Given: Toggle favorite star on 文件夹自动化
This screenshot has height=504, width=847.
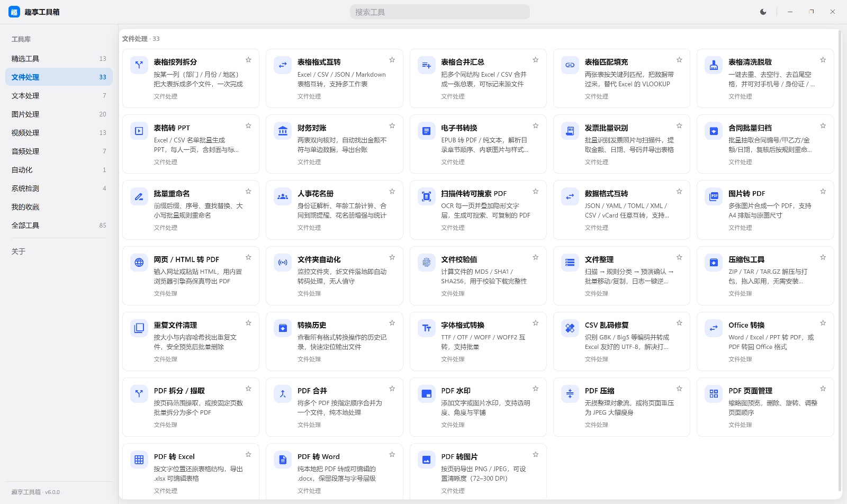Looking at the screenshot, I should (392, 257).
